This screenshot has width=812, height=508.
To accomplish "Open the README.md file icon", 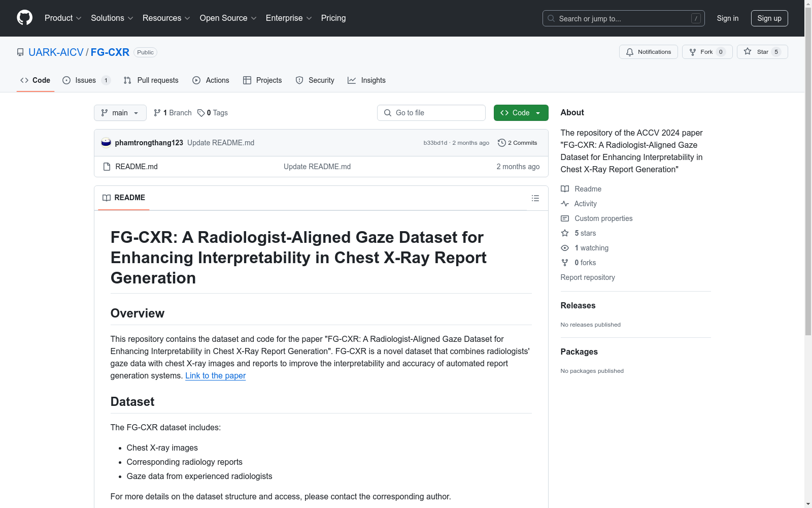I will [107, 167].
